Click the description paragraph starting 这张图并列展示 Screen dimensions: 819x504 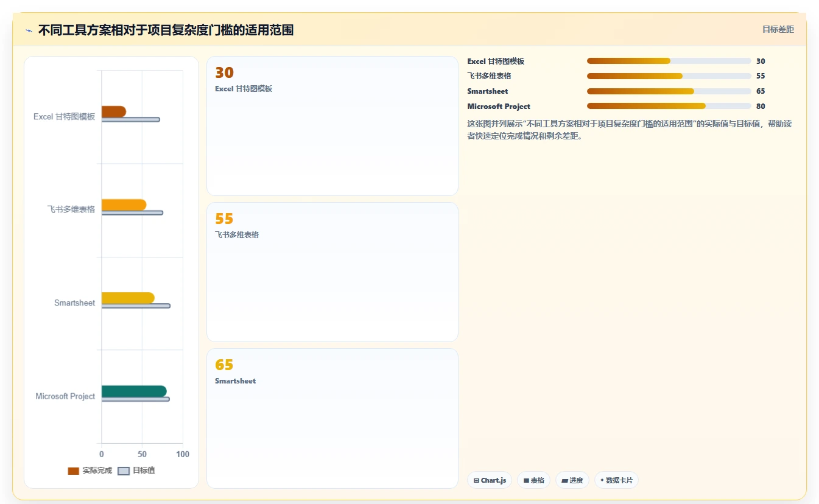point(629,130)
